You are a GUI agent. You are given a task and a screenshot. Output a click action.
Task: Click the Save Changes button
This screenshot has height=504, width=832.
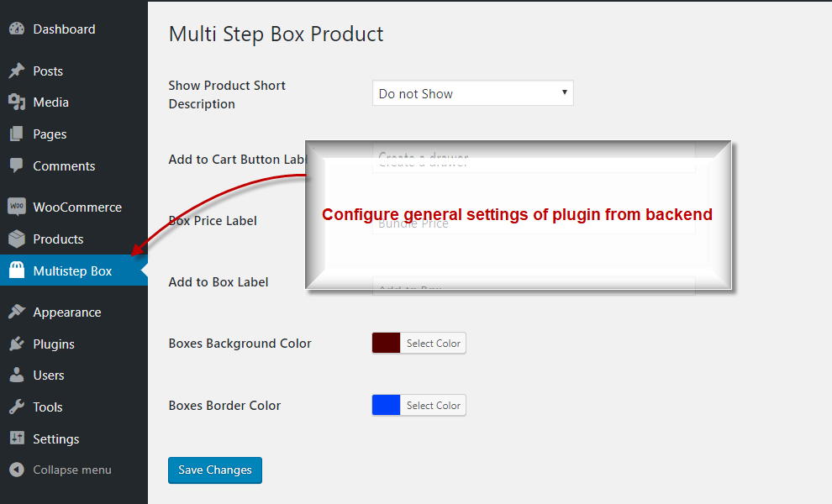[x=215, y=470]
